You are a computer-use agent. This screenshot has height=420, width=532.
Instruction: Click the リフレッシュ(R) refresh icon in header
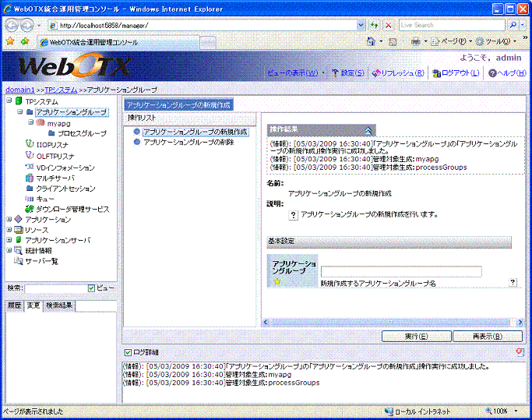(375, 73)
